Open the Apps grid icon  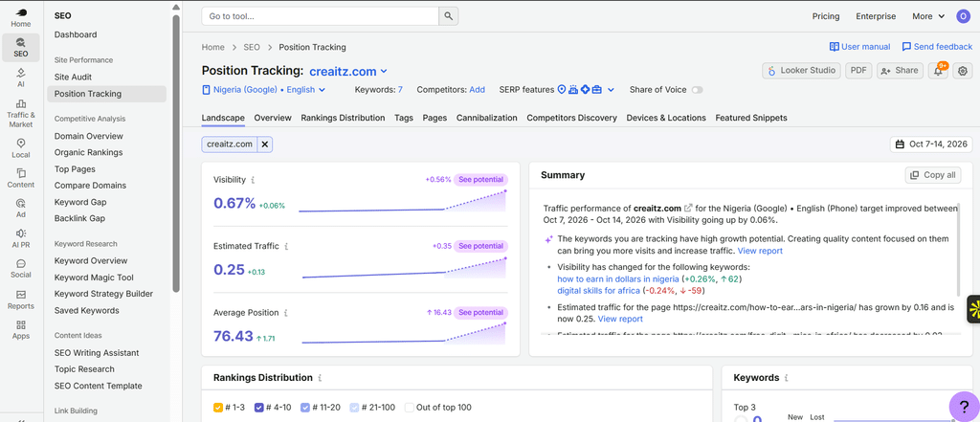21,329
